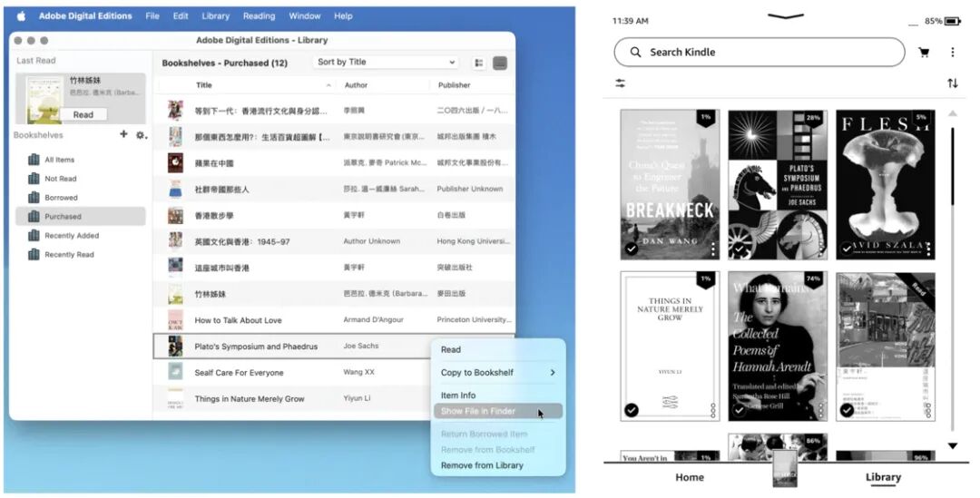Open the Flesh book cover
Image resolution: width=980 pixels, height=498 pixels.
[x=886, y=184]
